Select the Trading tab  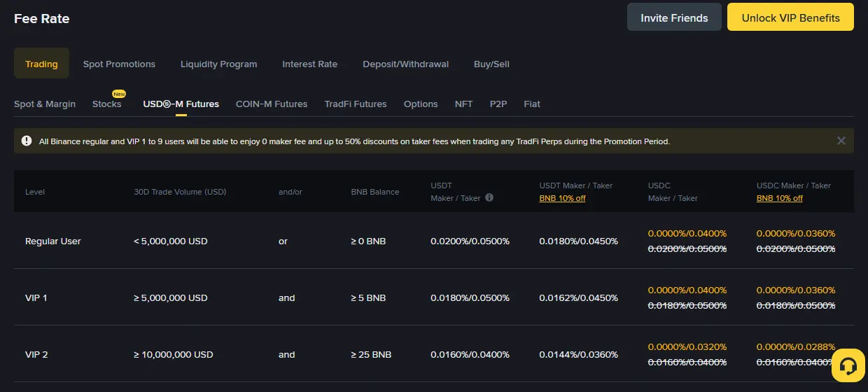41,64
